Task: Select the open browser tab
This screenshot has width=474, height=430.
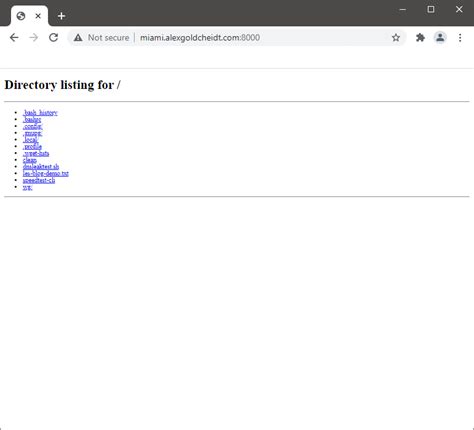Action: [29, 16]
